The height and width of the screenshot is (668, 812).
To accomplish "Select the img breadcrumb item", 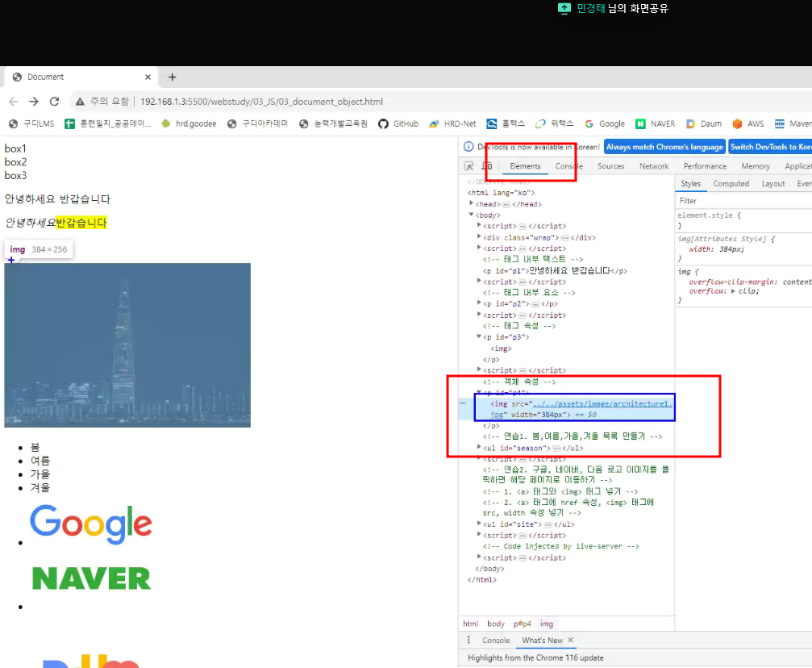I will click(547, 624).
